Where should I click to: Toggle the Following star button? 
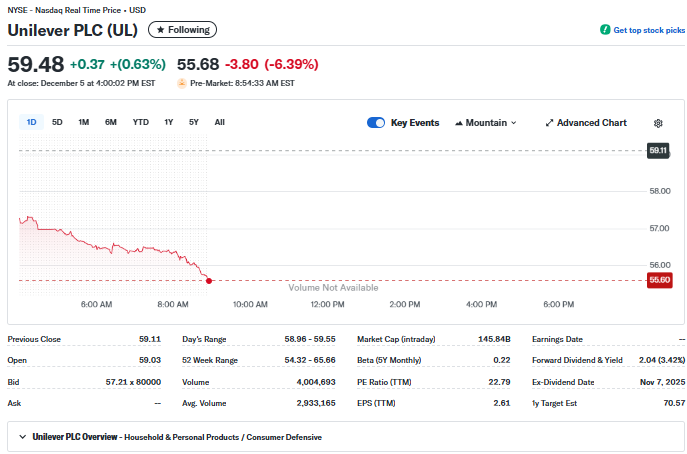(182, 30)
